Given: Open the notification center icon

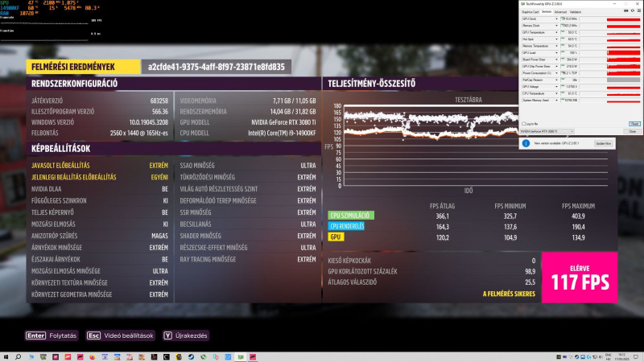Looking at the screenshot, I should [636, 357].
